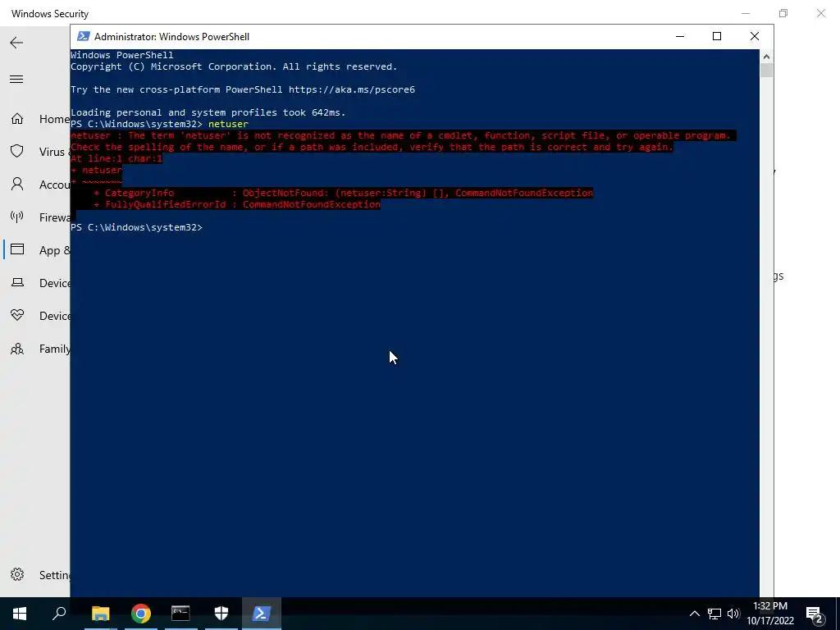Viewport: 840px width, 630px height.
Task: Open taskbar search magnifier
Action: pyautogui.click(x=59, y=614)
